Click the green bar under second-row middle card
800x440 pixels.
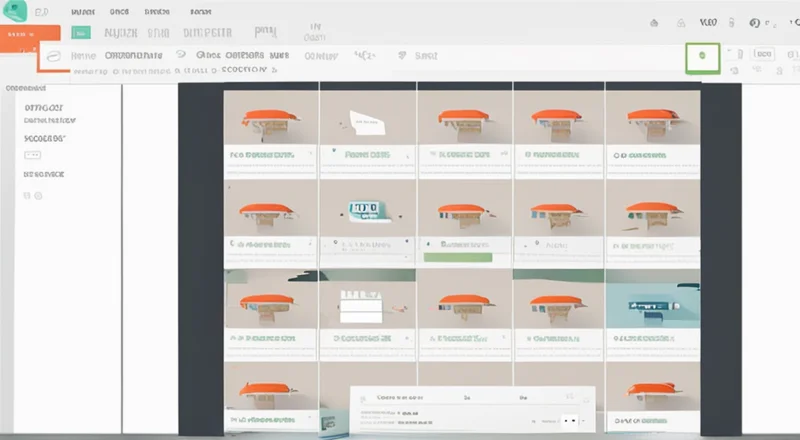pos(457,257)
